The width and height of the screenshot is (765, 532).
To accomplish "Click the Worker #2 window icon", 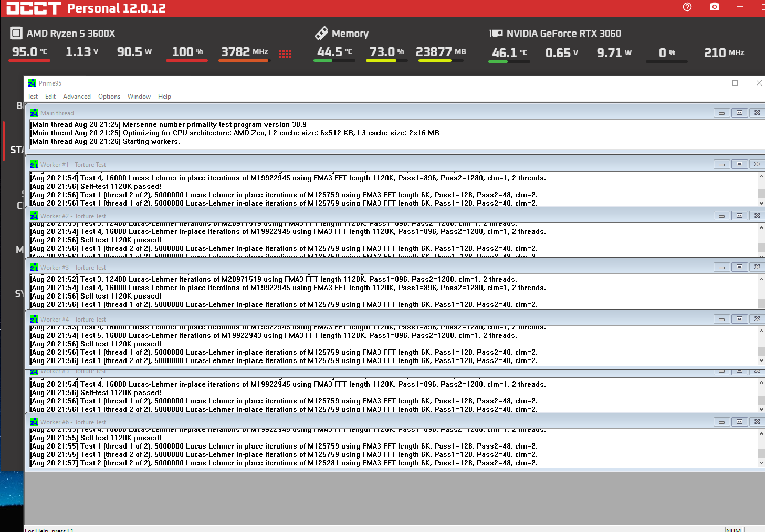I will 34,216.
